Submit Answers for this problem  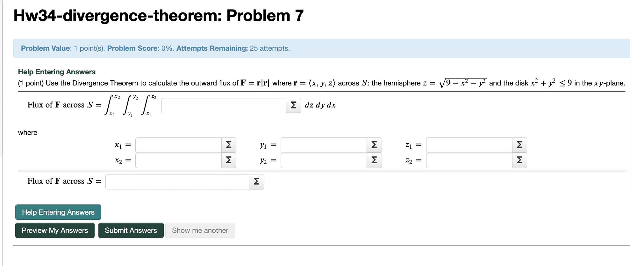131,230
